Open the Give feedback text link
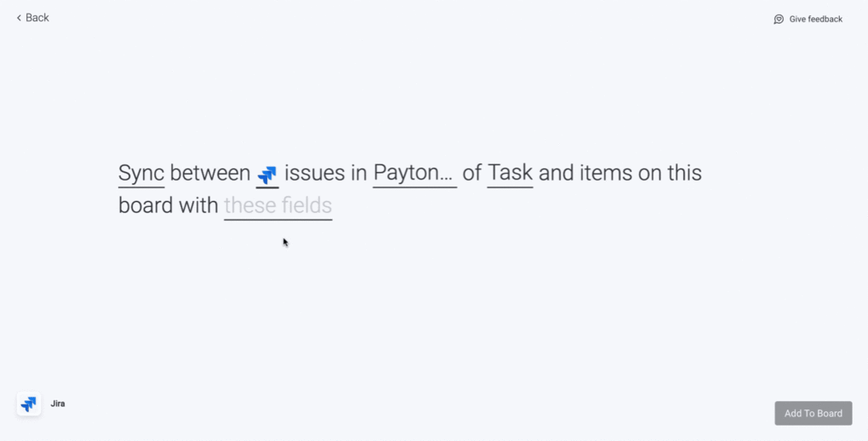 (815, 19)
